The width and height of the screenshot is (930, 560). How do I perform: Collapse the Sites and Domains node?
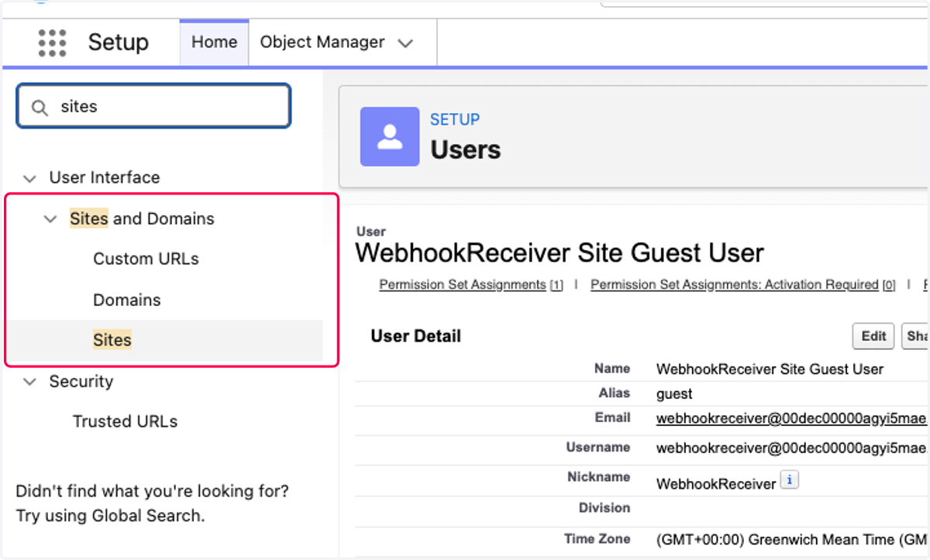pyautogui.click(x=50, y=219)
